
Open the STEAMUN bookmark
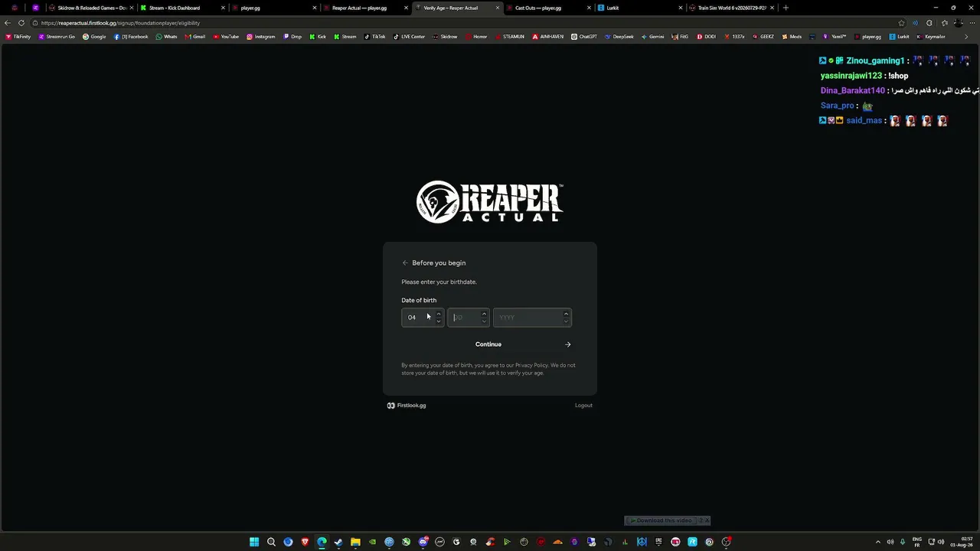(510, 37)
